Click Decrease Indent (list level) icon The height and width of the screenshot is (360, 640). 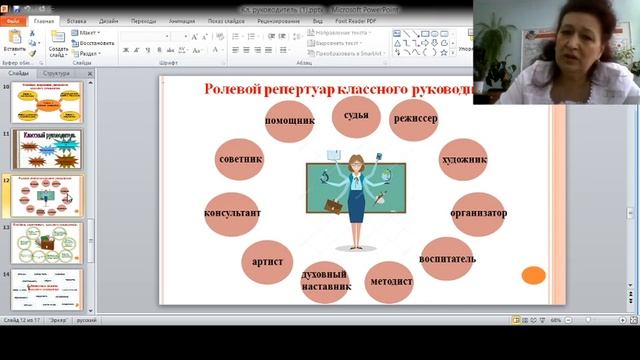point(271,37)
